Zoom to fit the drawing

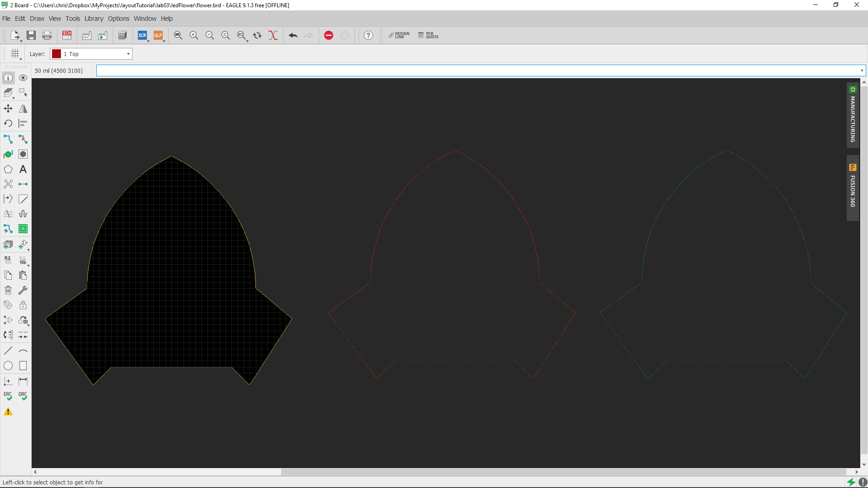coord(178,35)
